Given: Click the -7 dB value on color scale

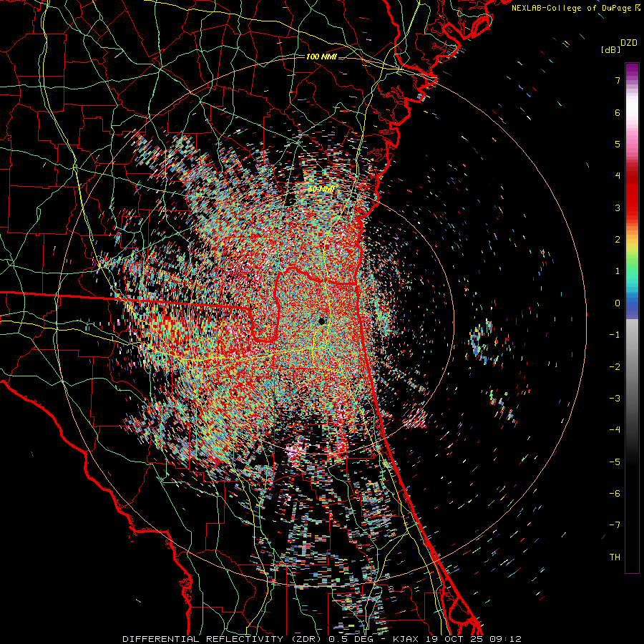Looking at the screenshot, I should [615, 525].
